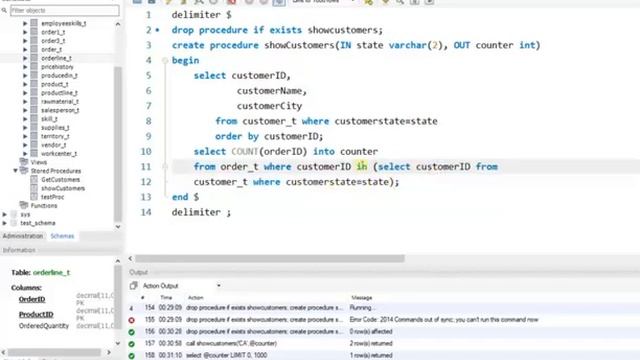640x360 pixels.
Task: Click sidebar bottom scroll-right arrow
Action: coord(109,352)
